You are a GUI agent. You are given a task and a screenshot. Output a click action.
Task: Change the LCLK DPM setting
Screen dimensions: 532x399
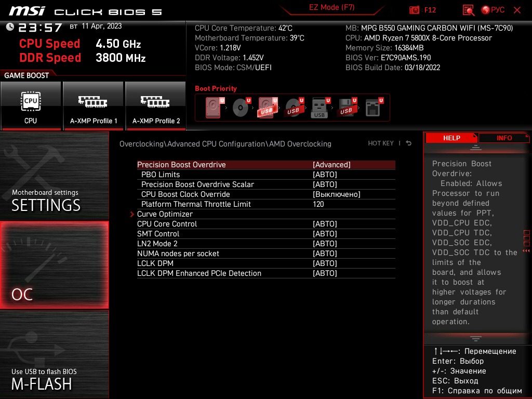[266, 263]
